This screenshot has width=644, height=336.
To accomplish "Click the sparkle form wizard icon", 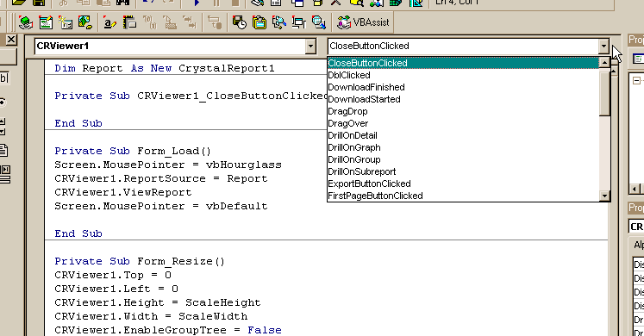I will click(66, 22).
